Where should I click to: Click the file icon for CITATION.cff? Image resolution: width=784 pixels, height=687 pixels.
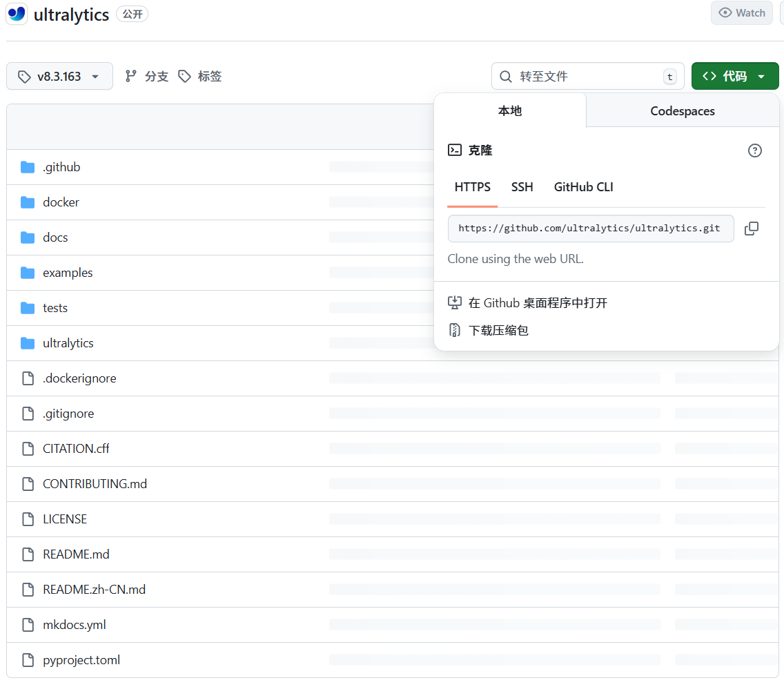click(x=28, y=449)
